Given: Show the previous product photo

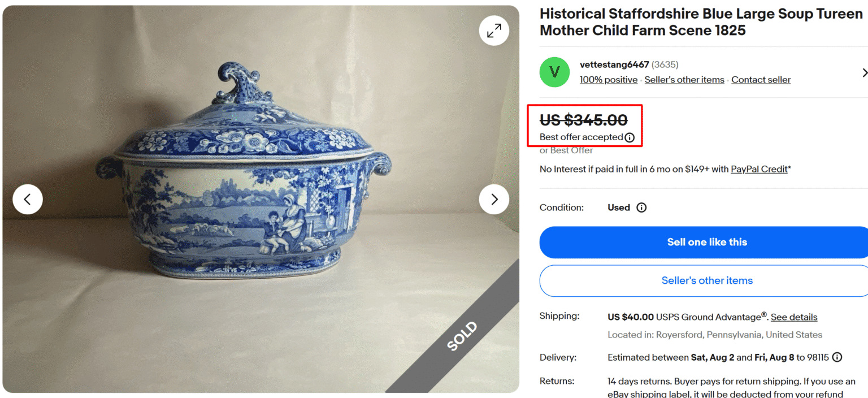Looking at the screenshot, I should pyautogui.click(x=27, y=199).
